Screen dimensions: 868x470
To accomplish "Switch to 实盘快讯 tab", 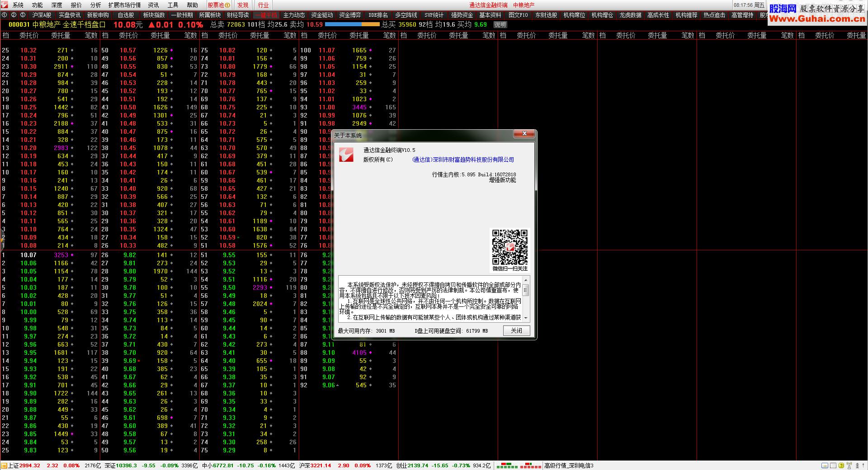I will tap(70, 15).
